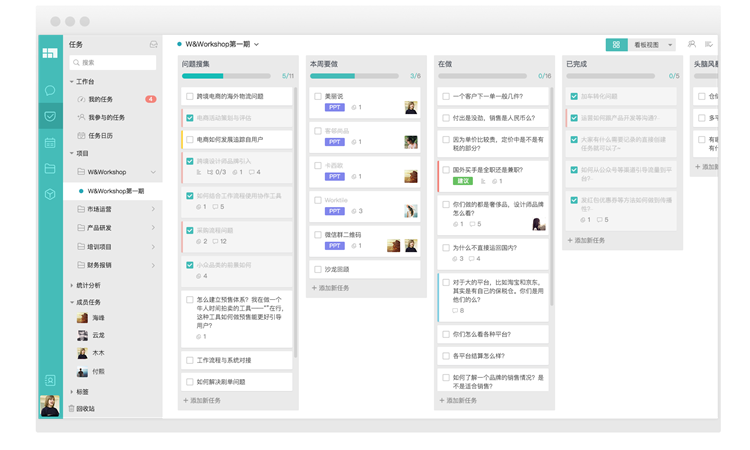
Task: Check the 美丽说 task checkbox
Action: click(318, 97)
